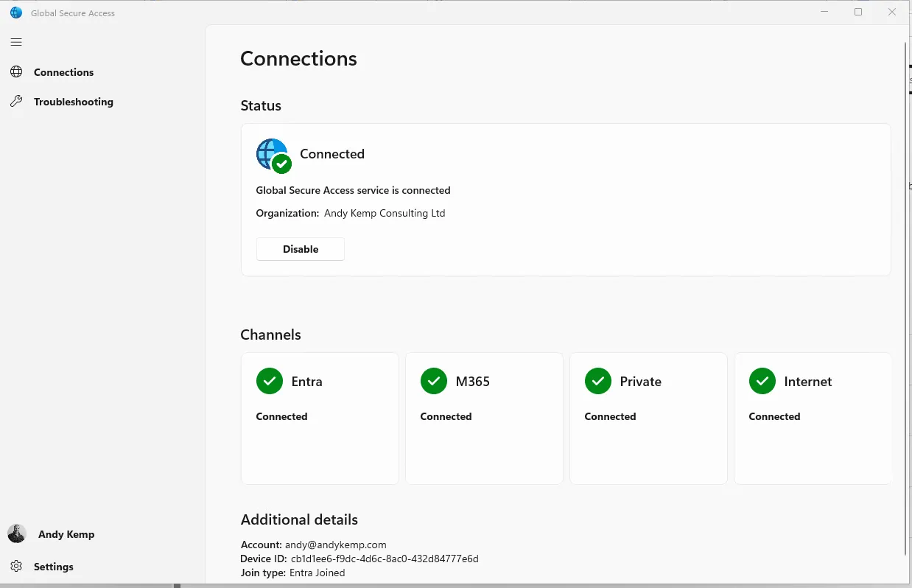This screenshot has width=912, height=588.
Task: Click the vertical scrollbar on the right
Action: [905, 298]
